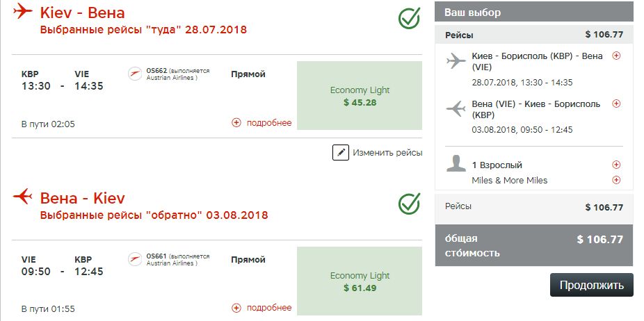Toggle the green checkmark for Kiev - Вена

pos(409,19)
